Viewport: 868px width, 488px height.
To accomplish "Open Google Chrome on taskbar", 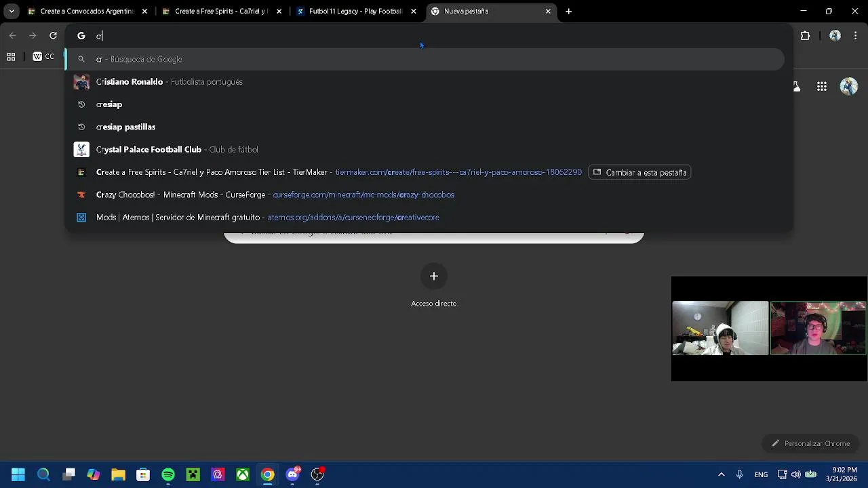I will coord(268,474).
